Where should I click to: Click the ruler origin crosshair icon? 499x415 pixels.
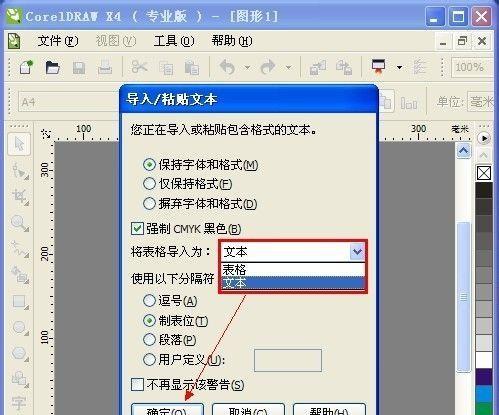pos(46,134)
